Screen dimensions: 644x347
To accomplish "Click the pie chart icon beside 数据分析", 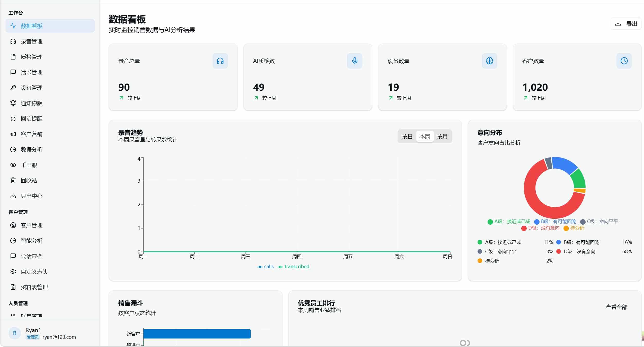I will coord(13,149).
